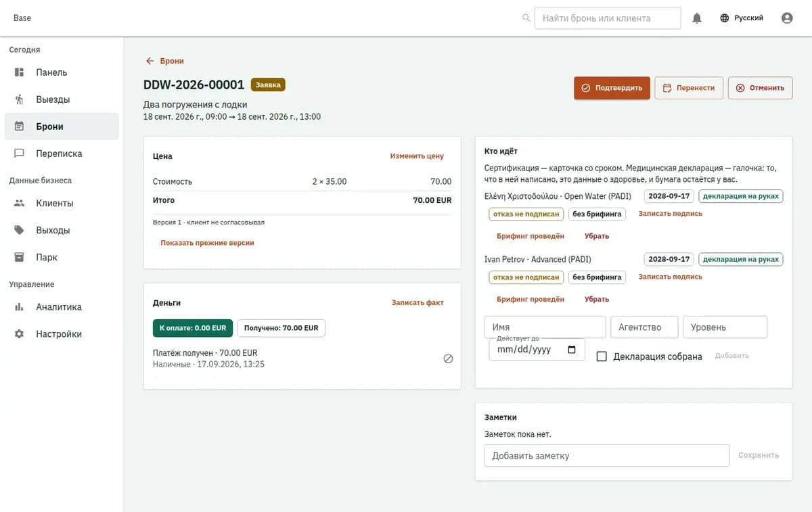Click the Выходы tag icon
This screenshot has height=512, width=812.
click(x=20, y=230)
